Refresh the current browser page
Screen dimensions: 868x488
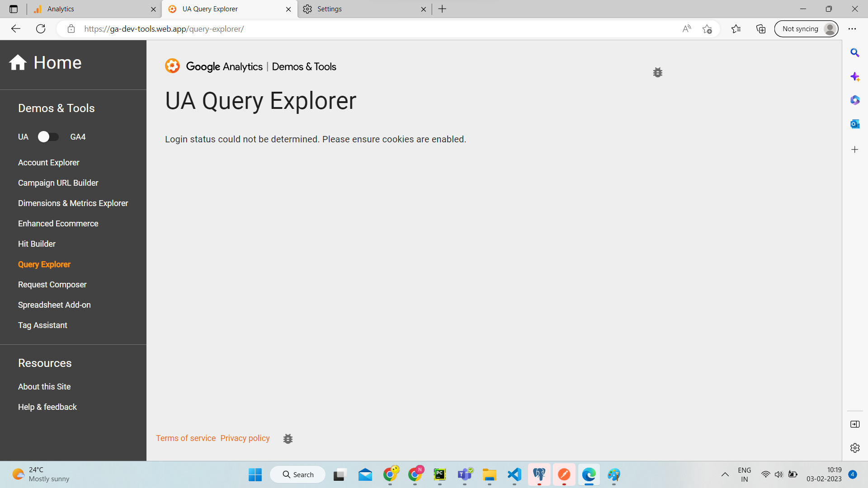pos(41,29)
